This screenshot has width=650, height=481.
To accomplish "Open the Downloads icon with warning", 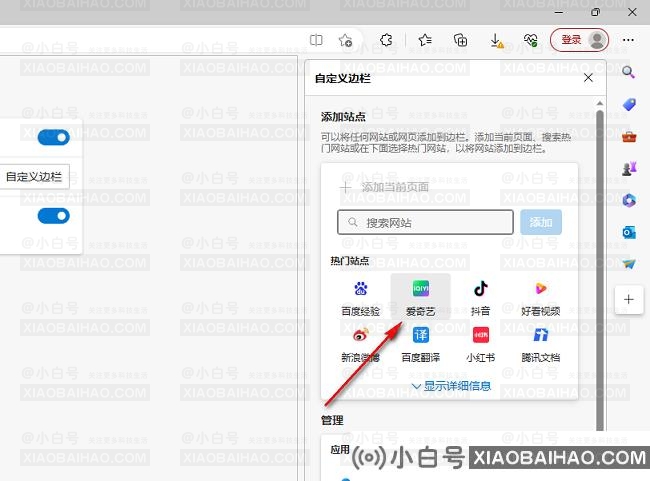I will pyautogui.click(x=496, y=41).
